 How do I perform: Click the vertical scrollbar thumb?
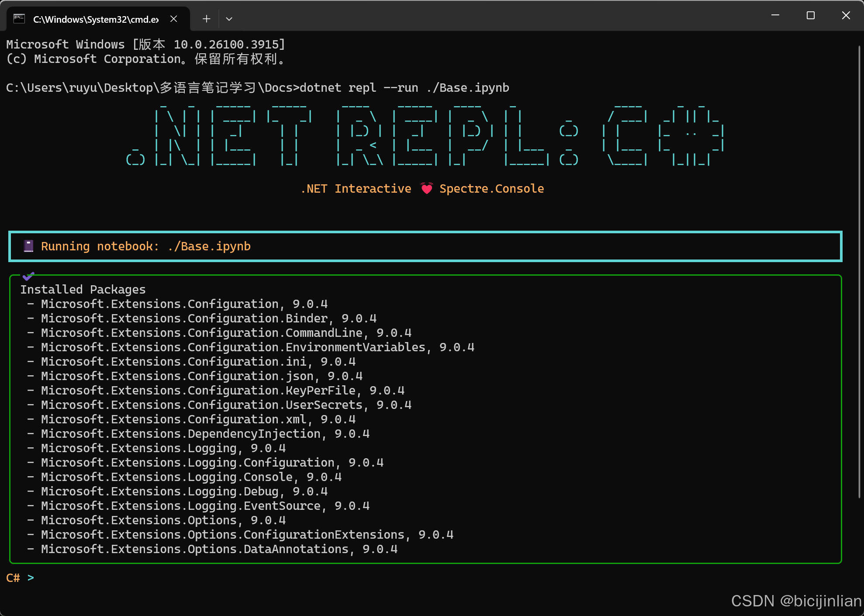(859, 271)
